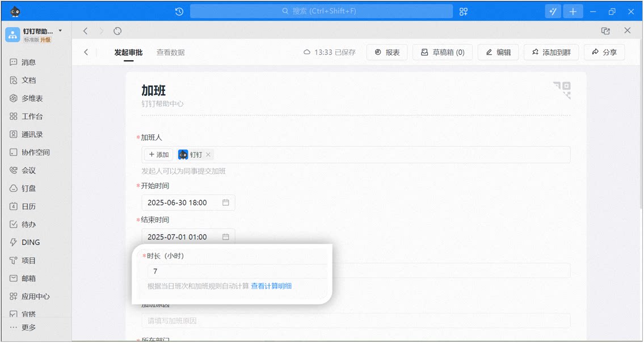Click 添加 to add overtime person
644x343 pixels.
(x=158, y=155)
